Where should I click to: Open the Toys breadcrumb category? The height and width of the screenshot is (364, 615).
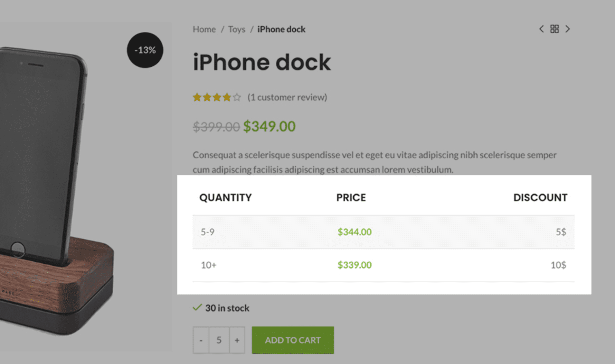(237, 29)
